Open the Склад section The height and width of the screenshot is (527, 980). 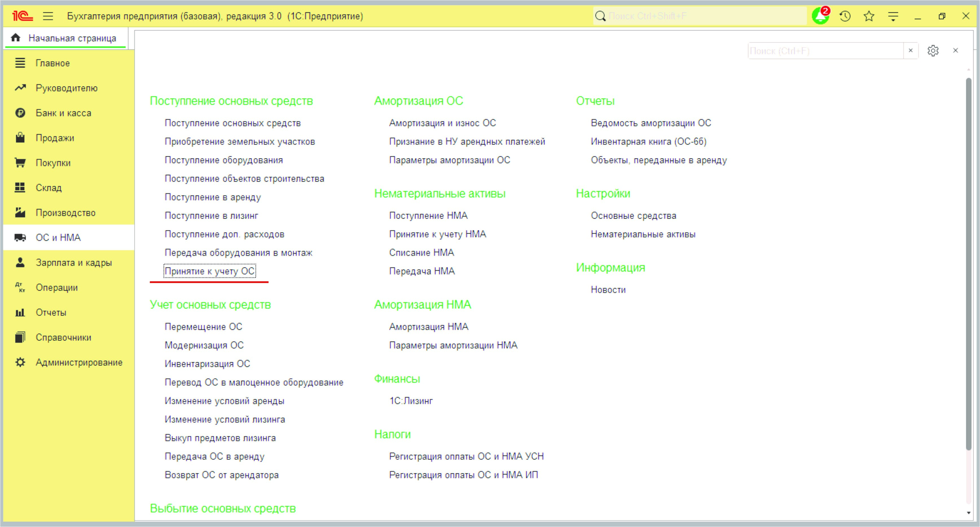[x=49, y=188]
